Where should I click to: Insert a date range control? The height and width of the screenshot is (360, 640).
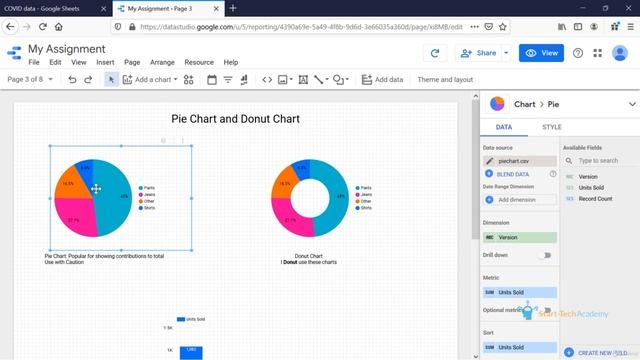point(211,80)
